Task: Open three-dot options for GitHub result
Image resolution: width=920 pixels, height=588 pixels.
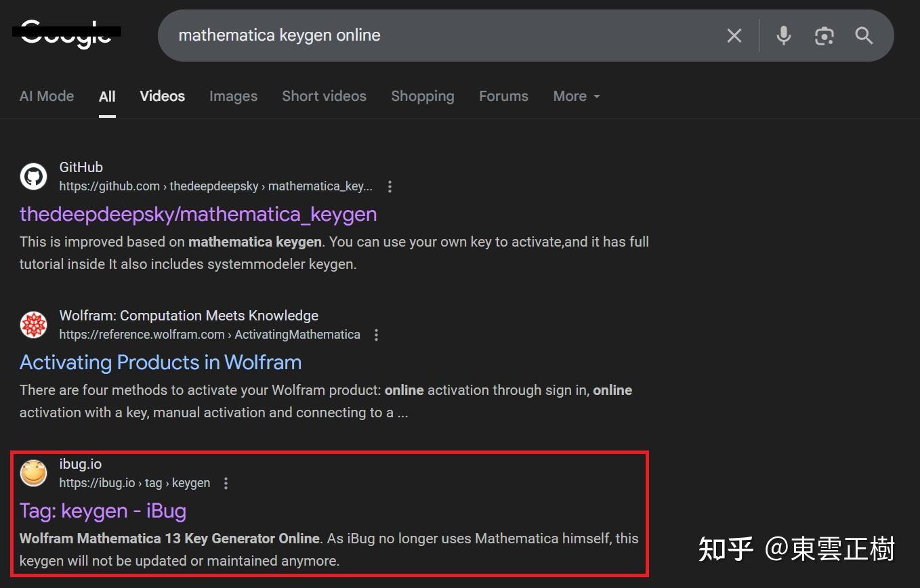Action: click(390, 186)
